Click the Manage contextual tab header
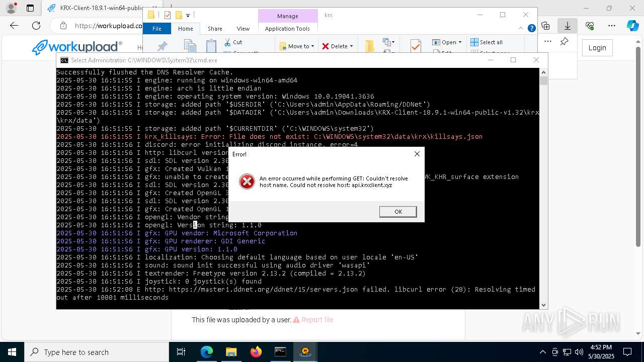644x362 pixels. point(288,16)
